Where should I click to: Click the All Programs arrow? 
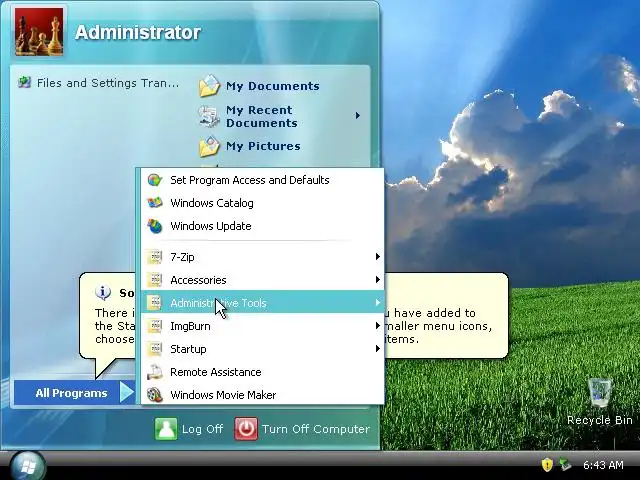[126, 392]
